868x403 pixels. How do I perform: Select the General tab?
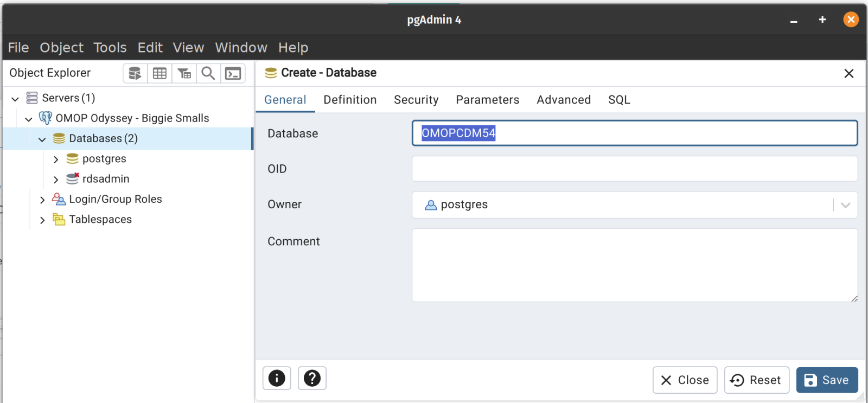[x=285, y=100]
